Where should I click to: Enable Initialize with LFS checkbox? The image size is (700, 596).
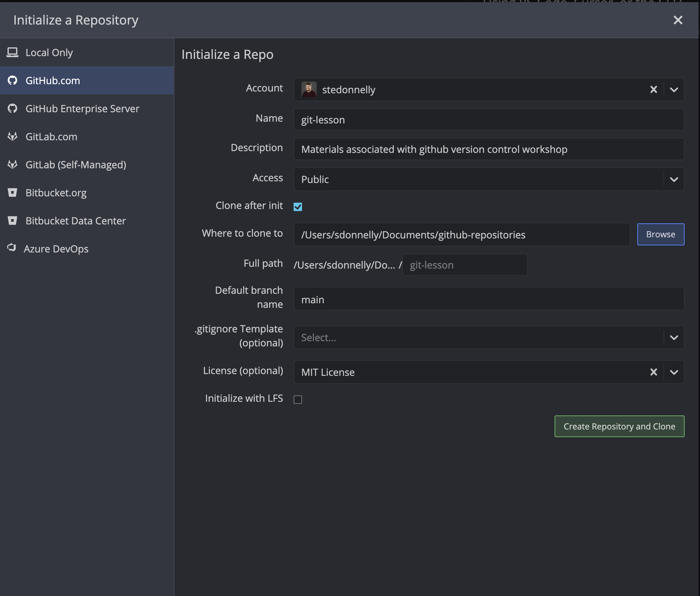point(298,400)
